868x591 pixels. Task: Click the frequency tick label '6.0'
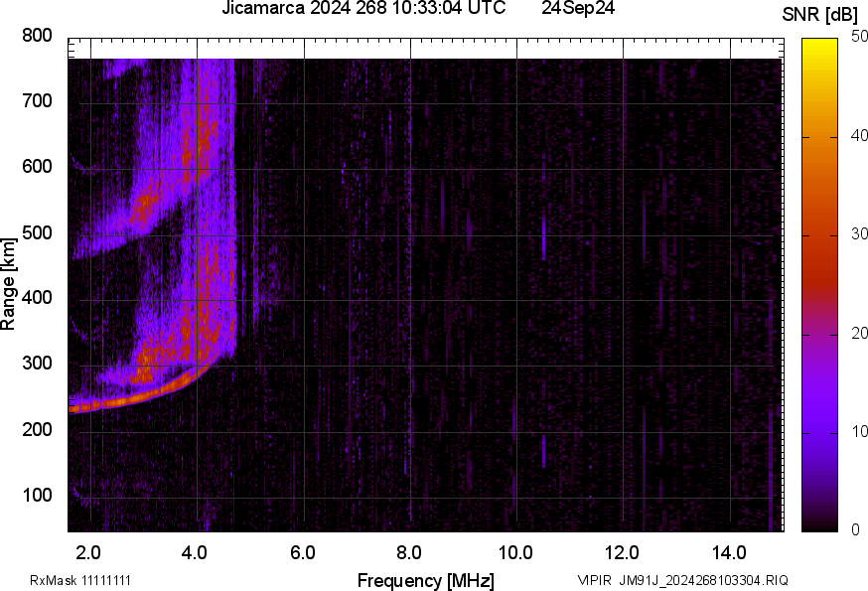(302, 553)
